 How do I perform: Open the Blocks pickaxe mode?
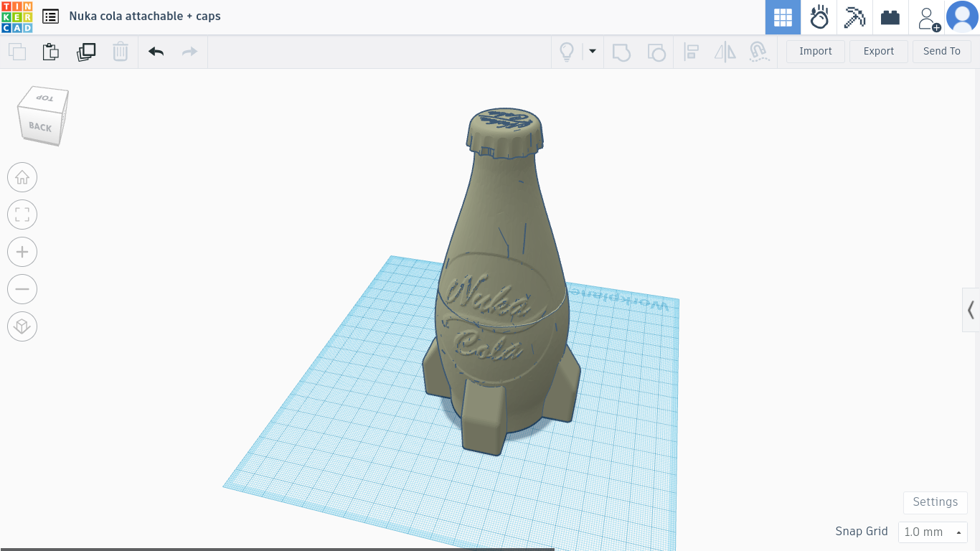coord(854,17)
